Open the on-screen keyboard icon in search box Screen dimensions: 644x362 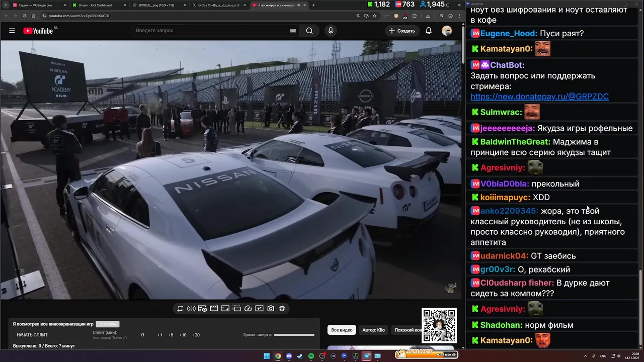(293, 31)
